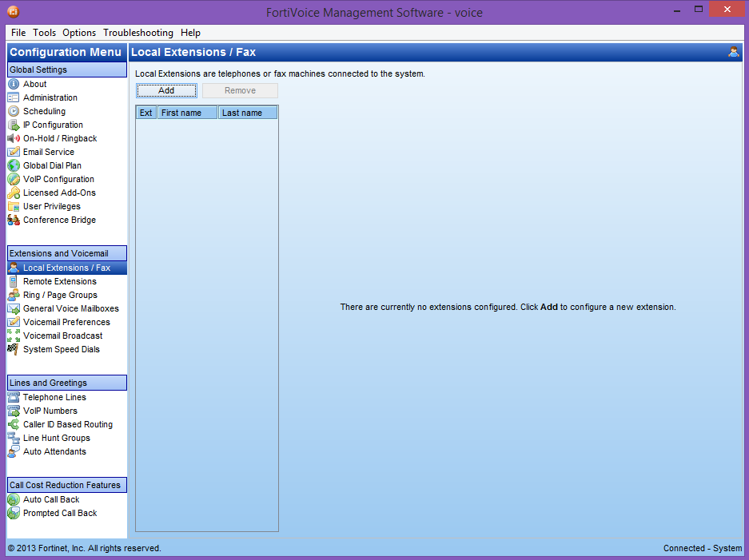This screenshot has width=749, height=560.
Task: Click the Remove button
Action: pos(241,91)
